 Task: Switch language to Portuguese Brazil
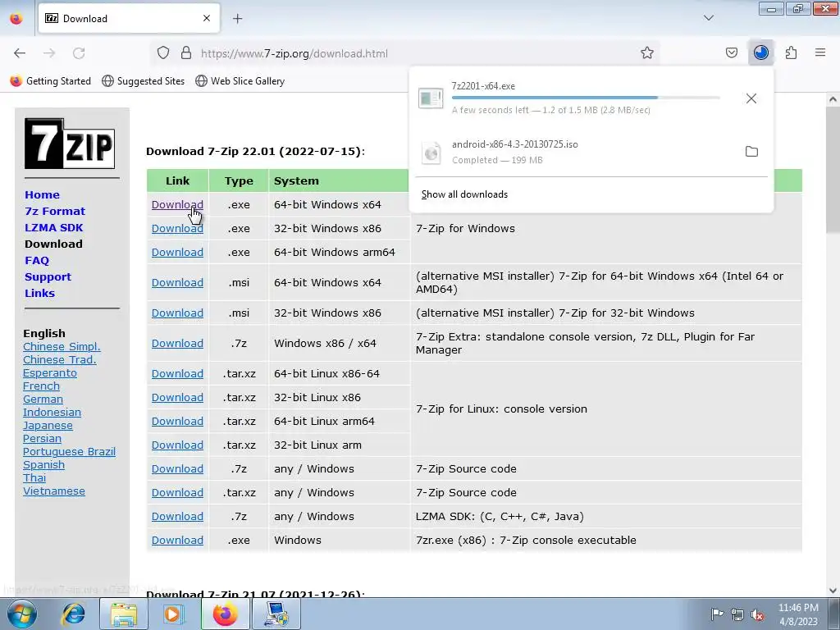[x=69, y=452]
